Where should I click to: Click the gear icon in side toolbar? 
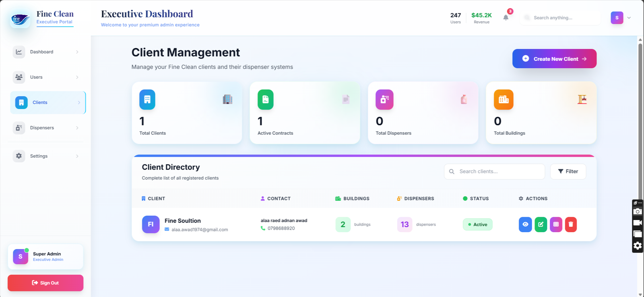pos(638,245)
